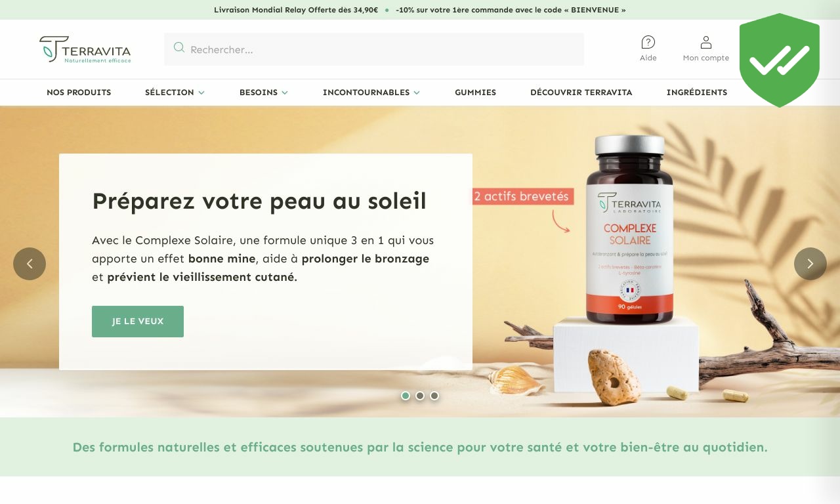Open the Ingrédients menu link
Screen dimensions: 840x504
(x=697, y=93)
